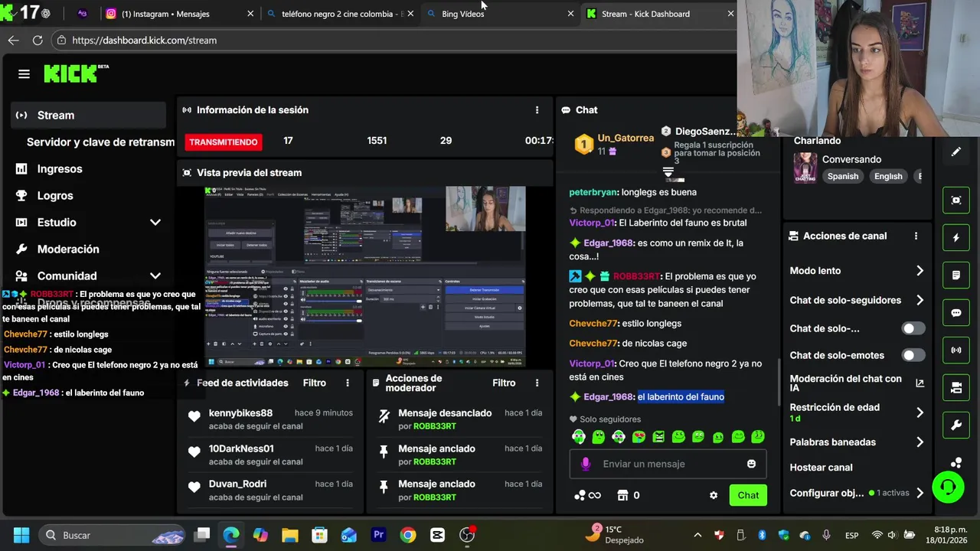Click the English language tag
Image resolution: width=980 pixels, height=551 pixels.
pos(888,176)
